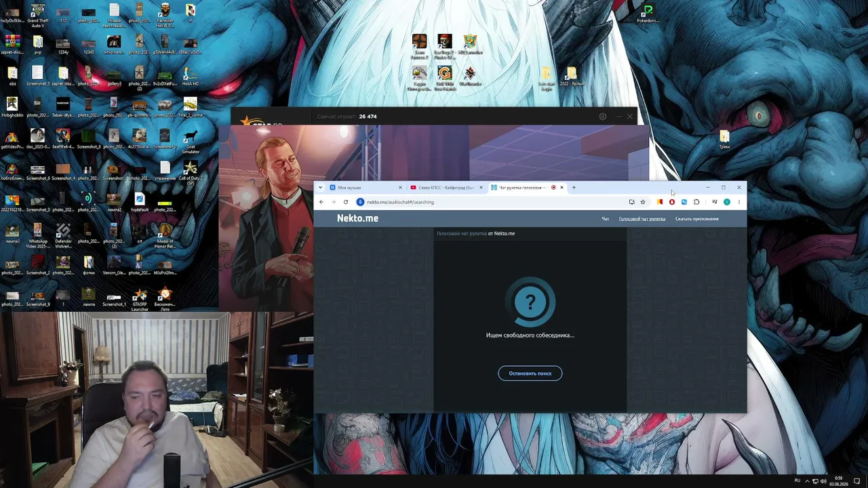
Task: Close the "Моя музыка" tab
Action: tap(400, 188)
